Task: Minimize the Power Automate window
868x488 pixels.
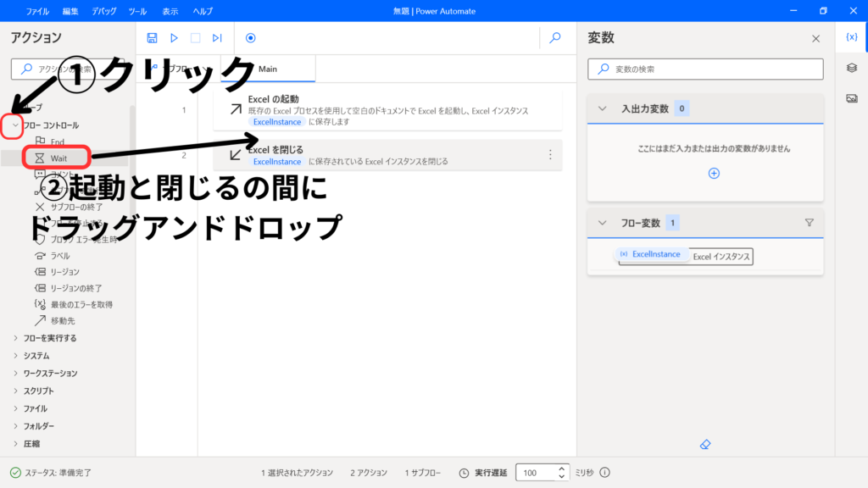Action: [x=793, y=11]
